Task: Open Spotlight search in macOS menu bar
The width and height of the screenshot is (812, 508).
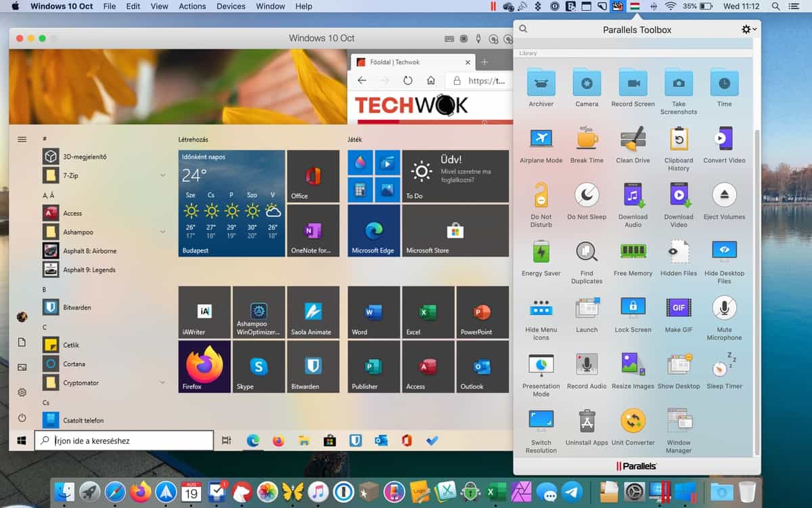Action: coord(775,6)
